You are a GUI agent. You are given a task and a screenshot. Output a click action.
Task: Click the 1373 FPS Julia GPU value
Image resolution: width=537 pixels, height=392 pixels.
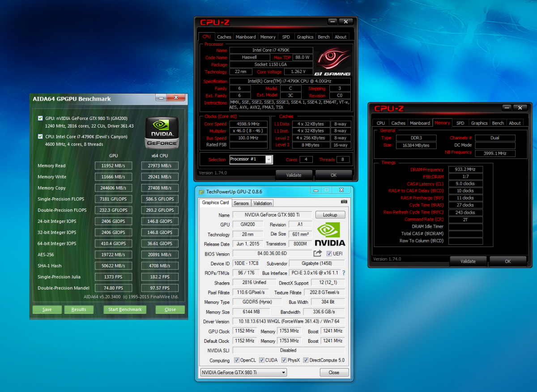pos(113,277)
